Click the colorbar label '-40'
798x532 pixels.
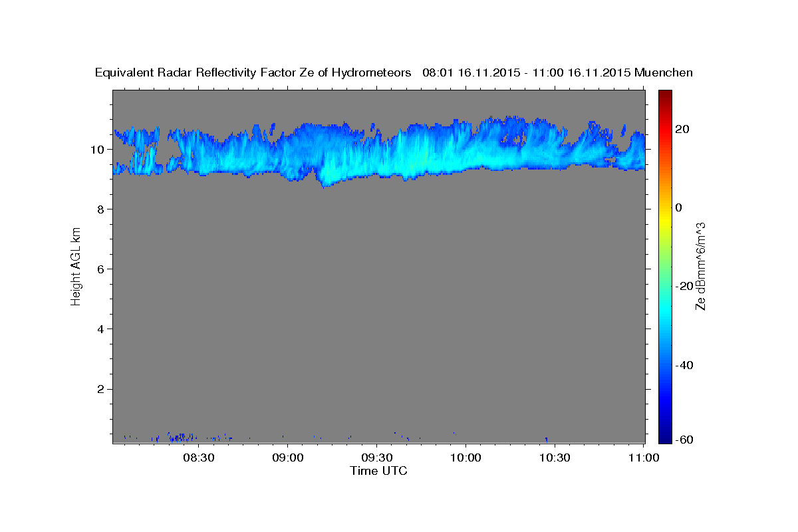click(x=685, y=364)
